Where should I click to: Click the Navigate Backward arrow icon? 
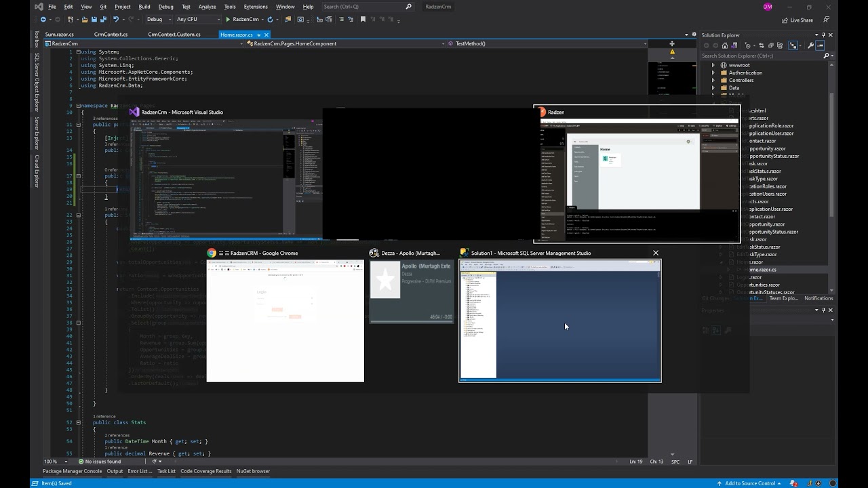pos(43,19)
